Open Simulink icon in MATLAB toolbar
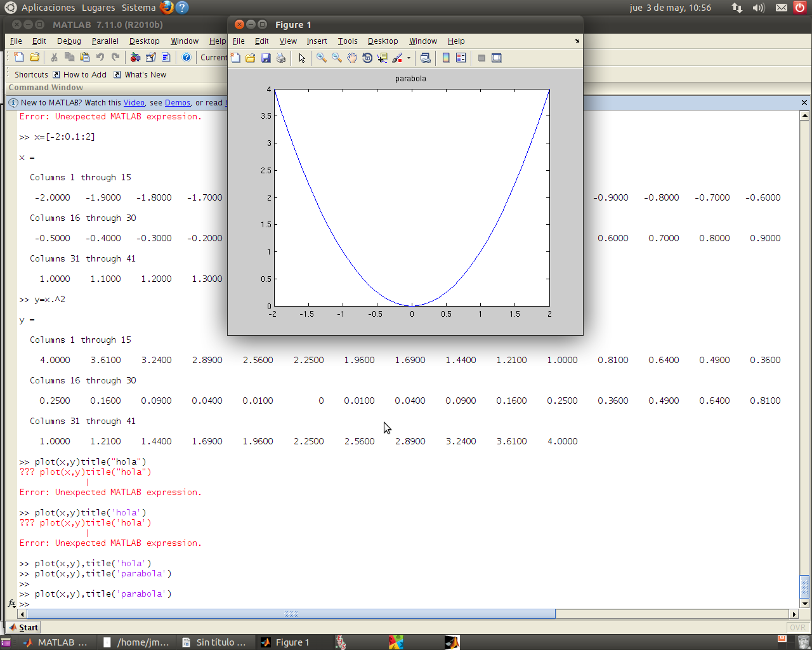812x650 pixels. tap(135, 57)
